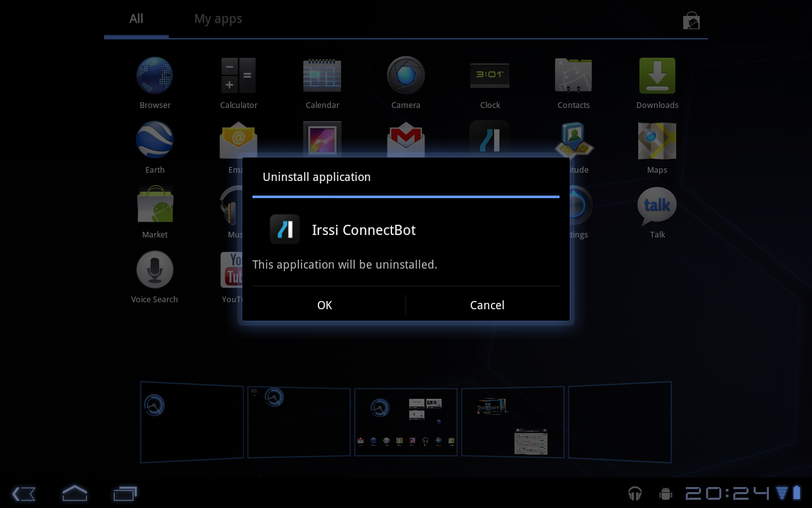Open the Gmail app icon
Image resolution: width=812 pixels, height=508 pixels.
click(x=406, y=140)
